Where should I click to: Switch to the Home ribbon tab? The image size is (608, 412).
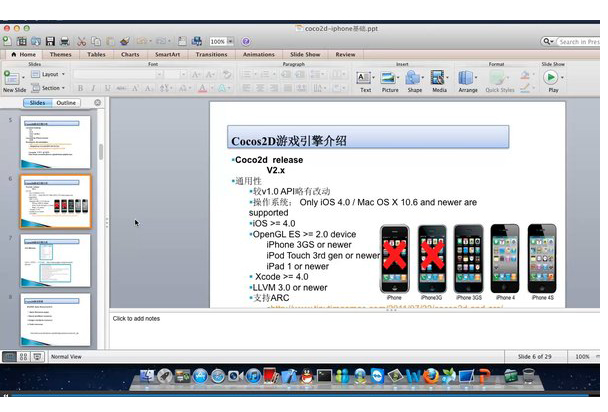click(x=23, y=54)
